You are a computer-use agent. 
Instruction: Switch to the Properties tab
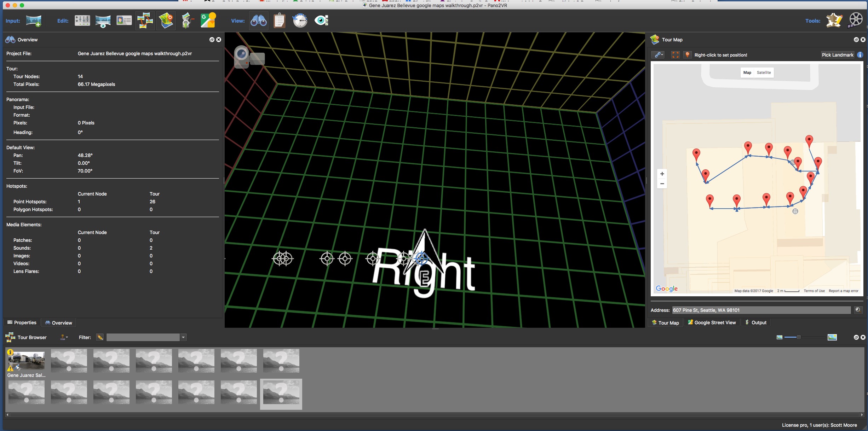[x=22, y=322]
